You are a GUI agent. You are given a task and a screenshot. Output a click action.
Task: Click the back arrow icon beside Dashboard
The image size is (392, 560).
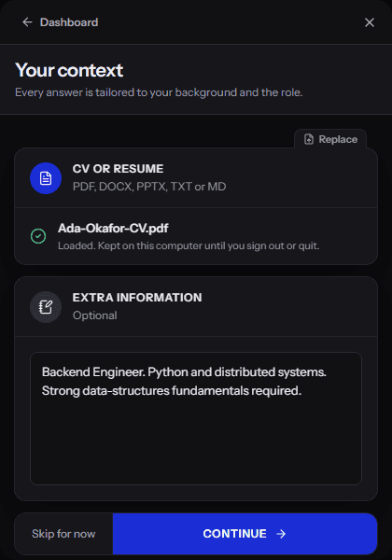27,22
